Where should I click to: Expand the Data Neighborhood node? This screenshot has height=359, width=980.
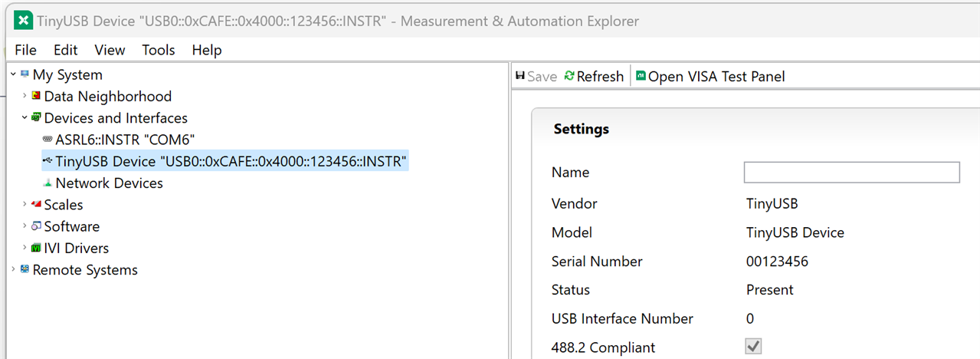(25, 97)
